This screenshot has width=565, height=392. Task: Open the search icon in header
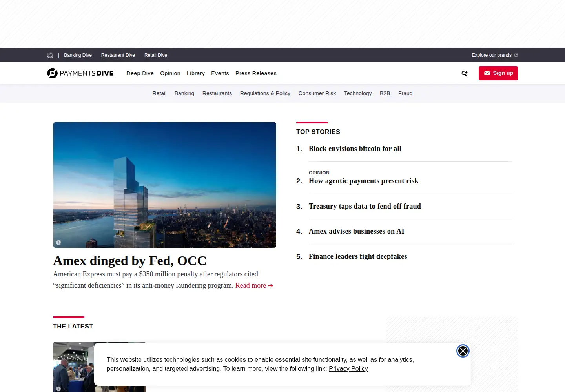pos(464,73)
